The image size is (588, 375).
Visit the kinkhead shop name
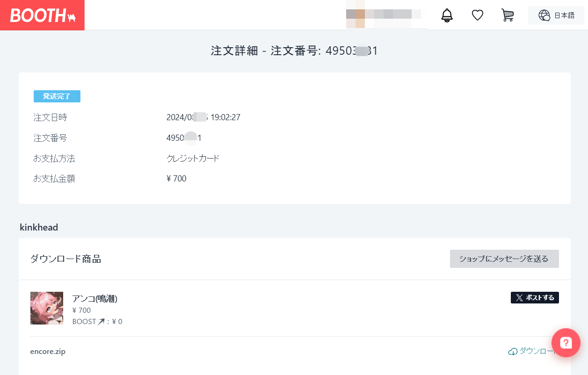pos(39,228)
